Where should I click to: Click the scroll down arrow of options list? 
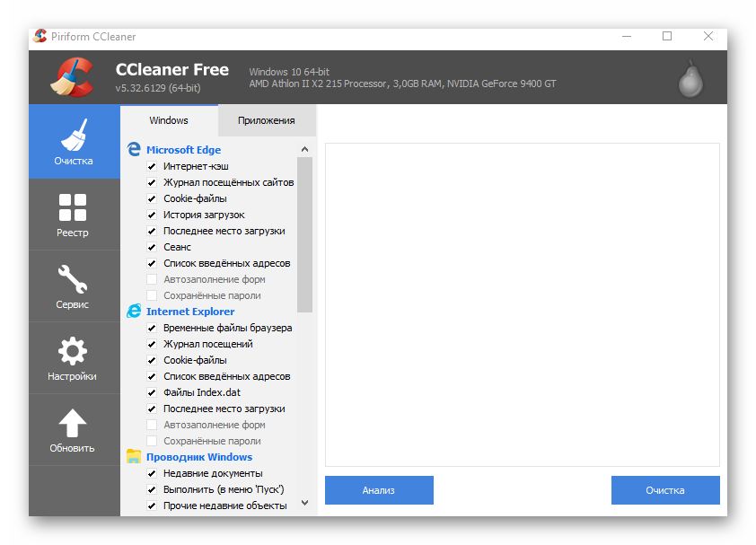click(x=304, y=503)
